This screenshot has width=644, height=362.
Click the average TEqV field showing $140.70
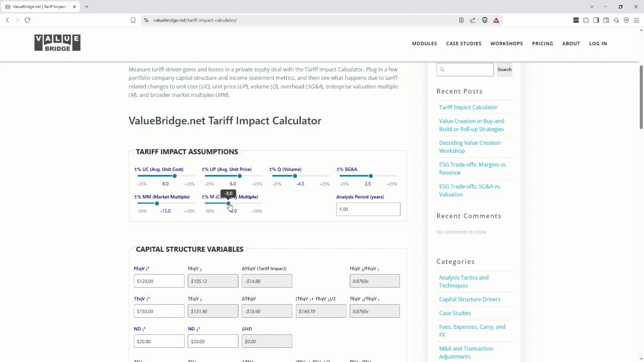321,311
